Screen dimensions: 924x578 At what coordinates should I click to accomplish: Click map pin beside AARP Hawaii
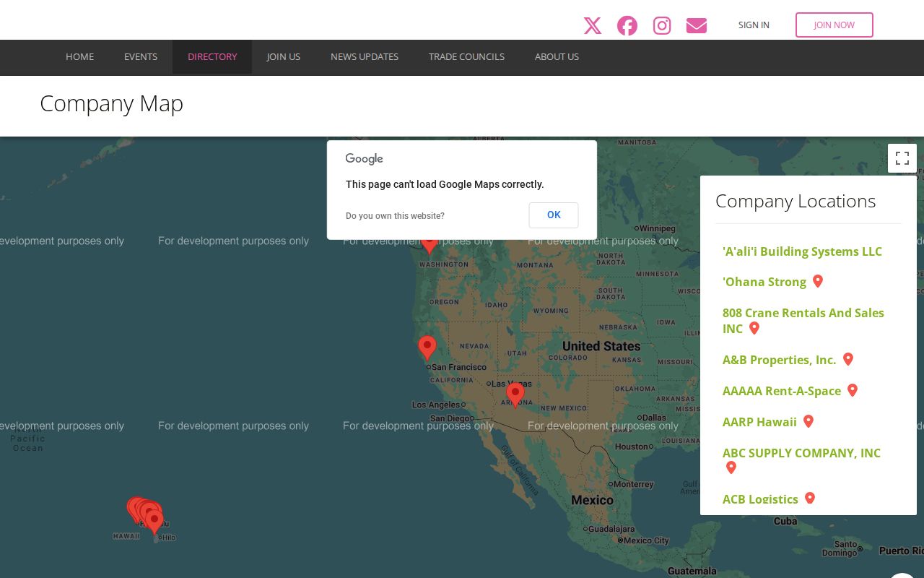click(808, 421)
